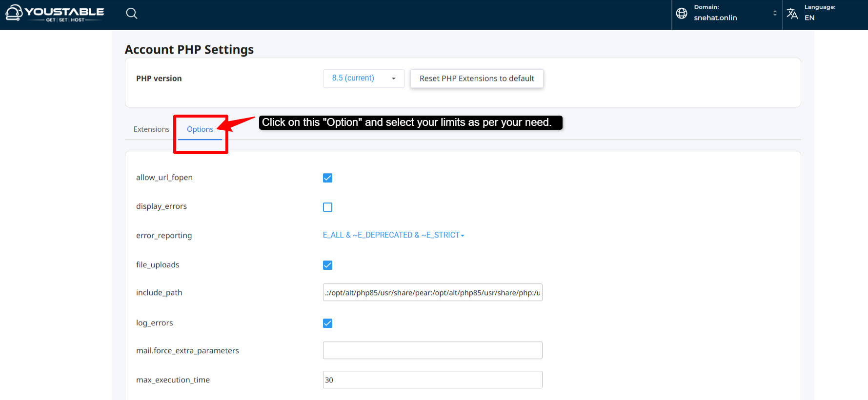868x400 pixels.
Task: Click the log_errors label
Action: point(155,323)
